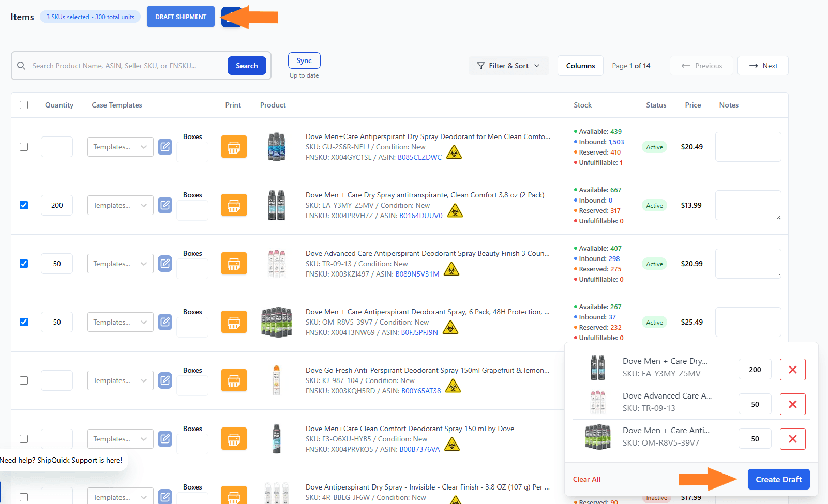Open Templates dropdown for SKU TR-09-13 row
This screenshot has height=504, width=828.
pyautogui.click(x=120, y=264)
